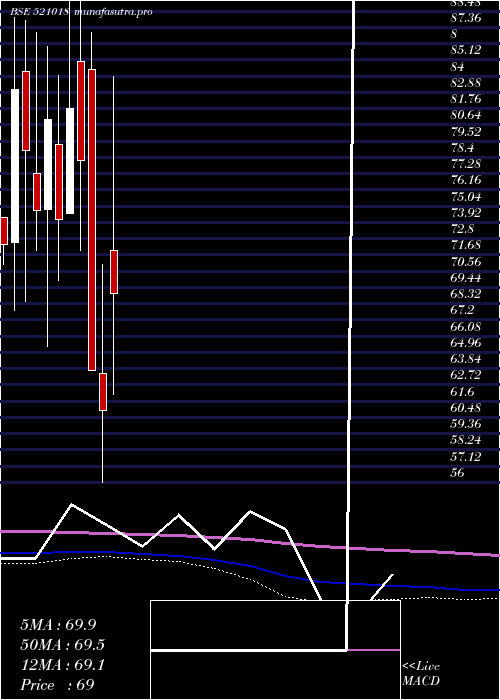
Task: Click the 64.96 price axis label
Action: [466, 342]
